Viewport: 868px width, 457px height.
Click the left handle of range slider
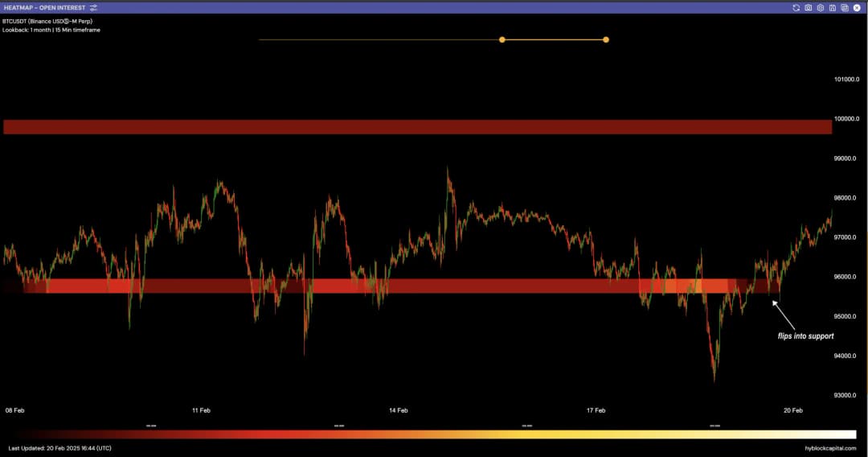[x=502, y=39]
